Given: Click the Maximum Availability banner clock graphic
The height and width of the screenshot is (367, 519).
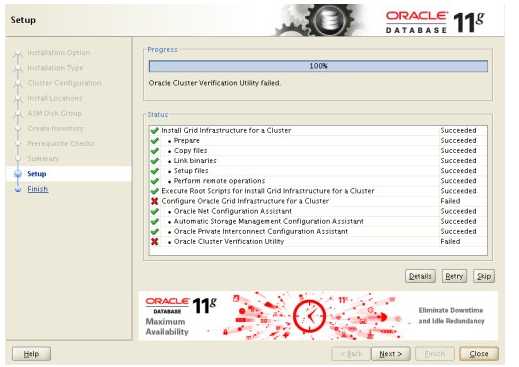Looking at the screenshot, I should tap(309, 316).
